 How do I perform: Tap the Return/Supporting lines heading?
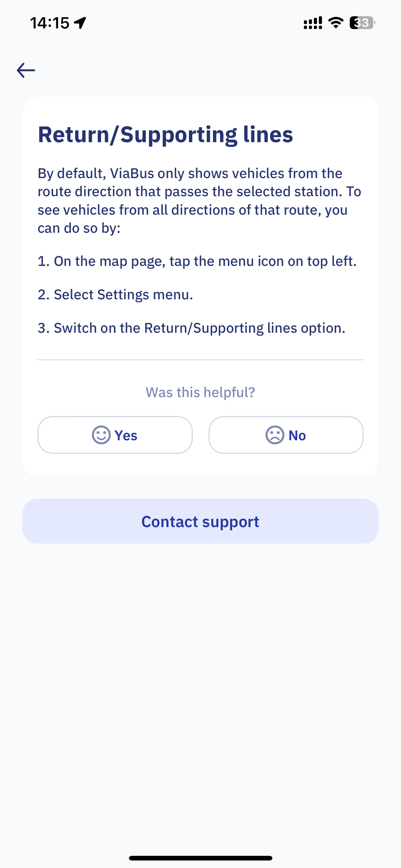click(165, 135)
